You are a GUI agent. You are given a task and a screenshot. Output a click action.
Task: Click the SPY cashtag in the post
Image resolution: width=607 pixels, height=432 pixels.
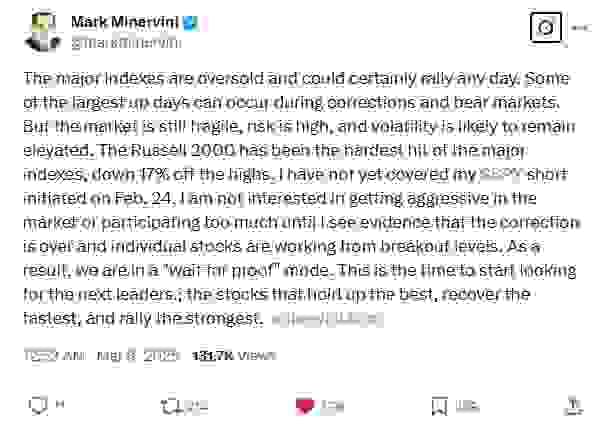click(501, 175)
